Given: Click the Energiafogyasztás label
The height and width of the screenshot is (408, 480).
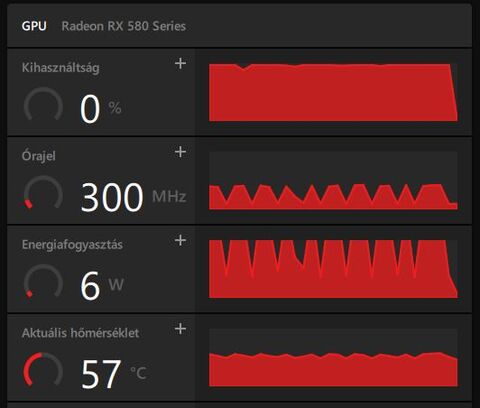Looking at the screenshot, I should click(x=72, y=245).
